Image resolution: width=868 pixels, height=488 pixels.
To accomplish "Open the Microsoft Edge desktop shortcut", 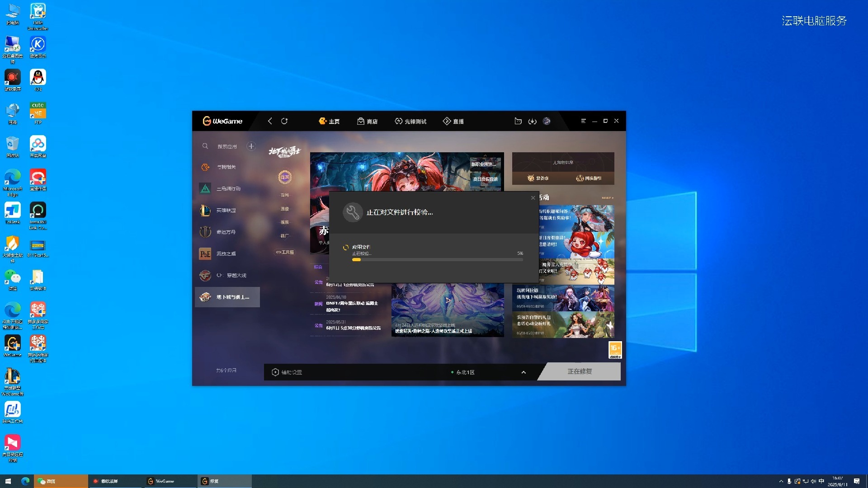I will pos(13,183).
